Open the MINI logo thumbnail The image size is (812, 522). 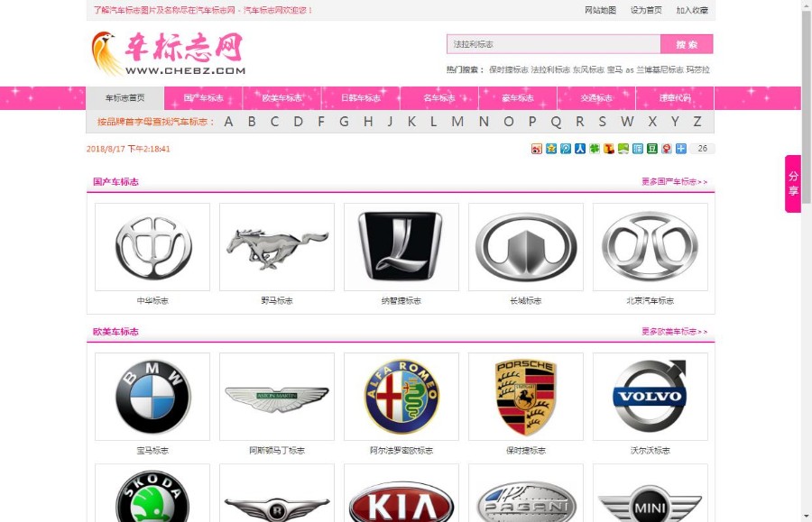pyautogui.click(x=650, y=493)
